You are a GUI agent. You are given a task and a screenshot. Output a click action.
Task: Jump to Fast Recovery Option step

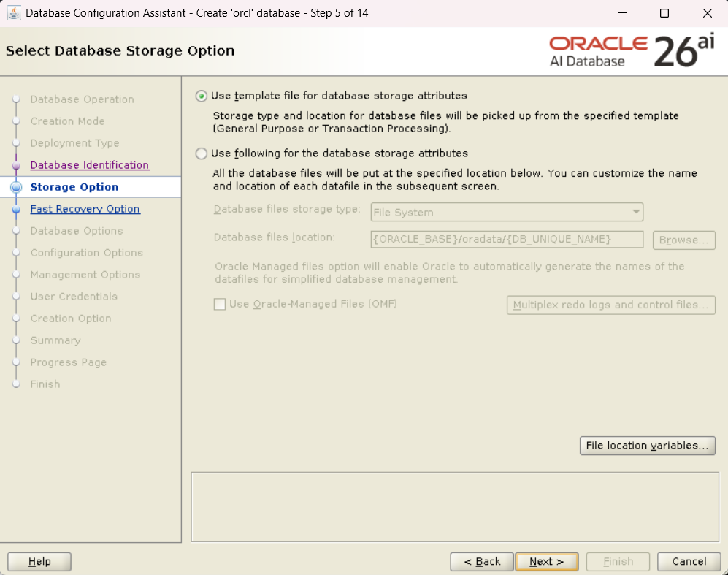tap(85, 209)
